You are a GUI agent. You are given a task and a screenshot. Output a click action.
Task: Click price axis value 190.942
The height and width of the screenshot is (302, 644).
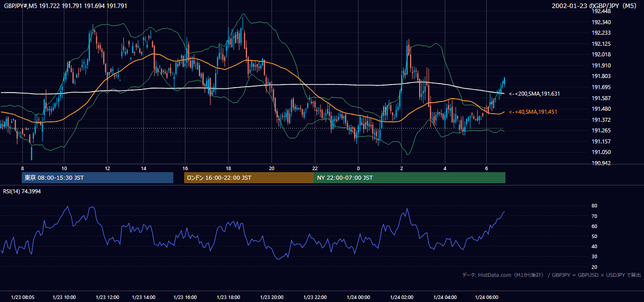click(601, 163)
